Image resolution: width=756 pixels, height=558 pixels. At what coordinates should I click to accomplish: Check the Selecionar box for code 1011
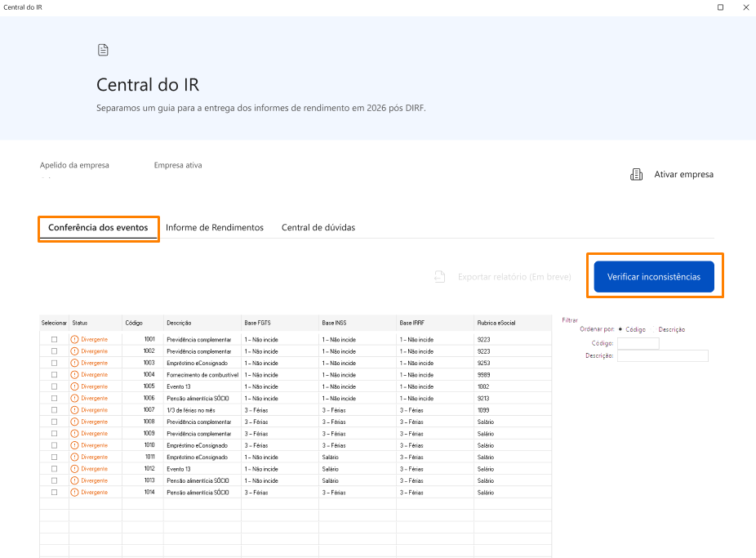[54, 458]
